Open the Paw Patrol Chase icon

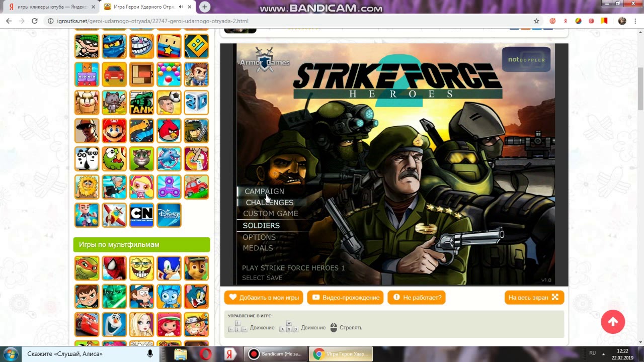tap(196, 268)
